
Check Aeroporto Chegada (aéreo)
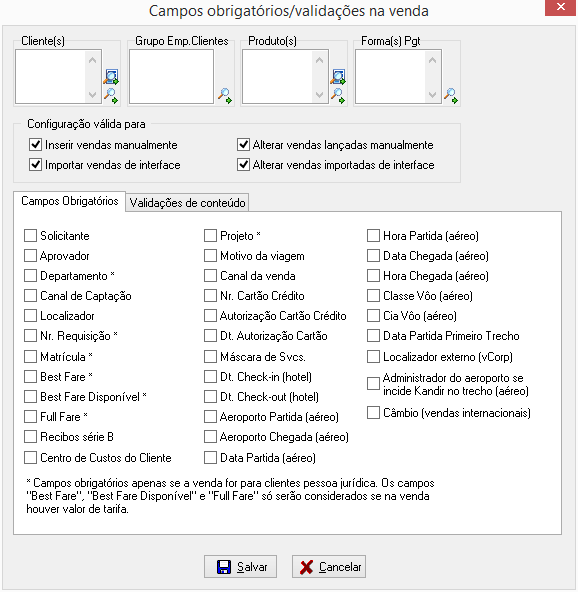click(x=210, y=436)
